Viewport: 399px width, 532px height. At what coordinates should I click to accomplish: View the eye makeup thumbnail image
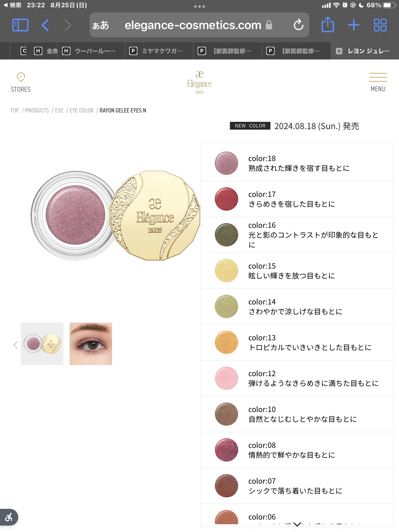pos(91,344)
